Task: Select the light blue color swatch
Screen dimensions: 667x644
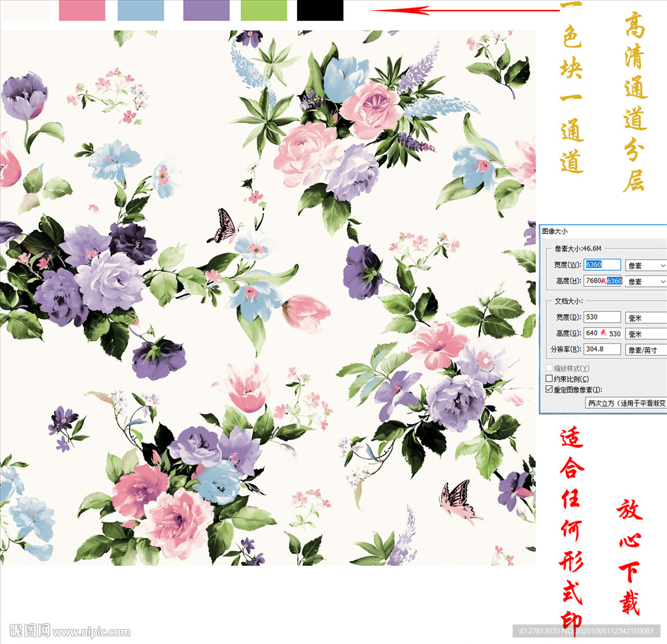Action: pyautogui.click(x=141, y=10)
